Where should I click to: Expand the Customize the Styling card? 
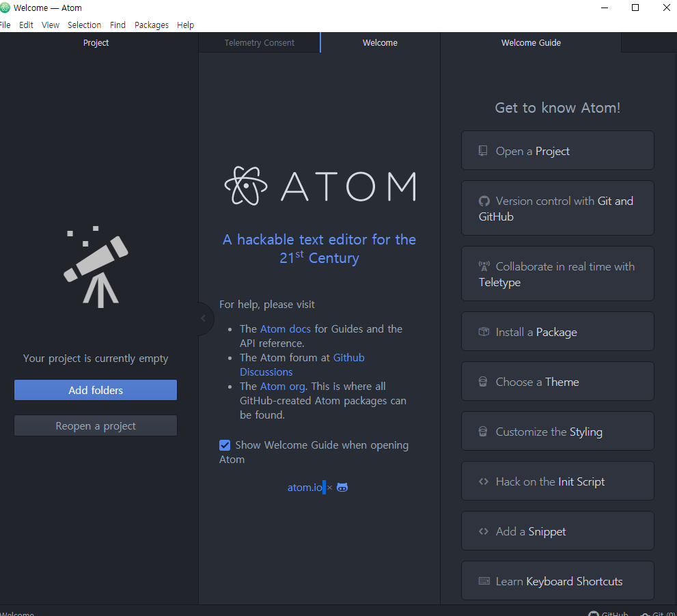(x=557, y=431)
